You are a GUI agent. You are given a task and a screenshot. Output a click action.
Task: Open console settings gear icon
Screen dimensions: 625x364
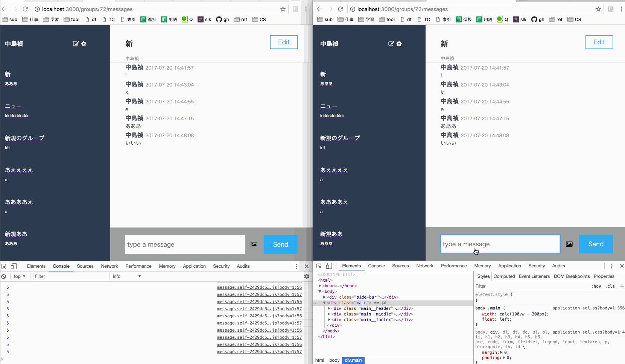307,276
